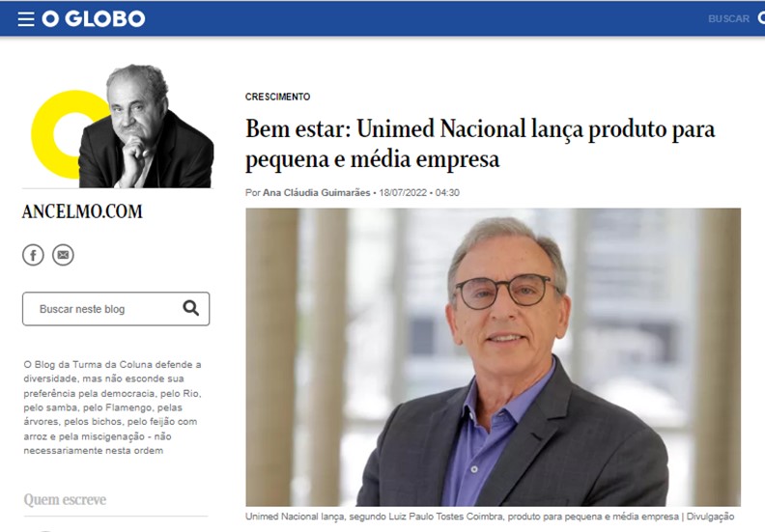Click the 'Quem escreve' section heading

(65, 499)
